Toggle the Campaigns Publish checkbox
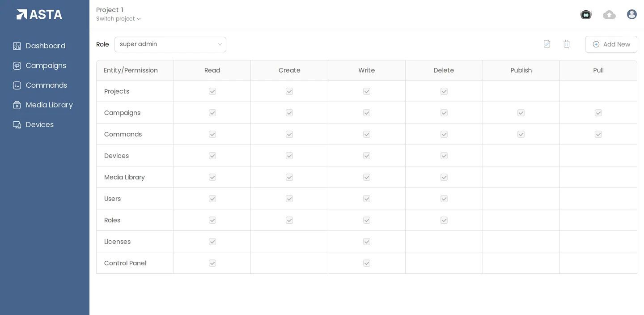Viewport: 644px width, 315px height. 521,113
